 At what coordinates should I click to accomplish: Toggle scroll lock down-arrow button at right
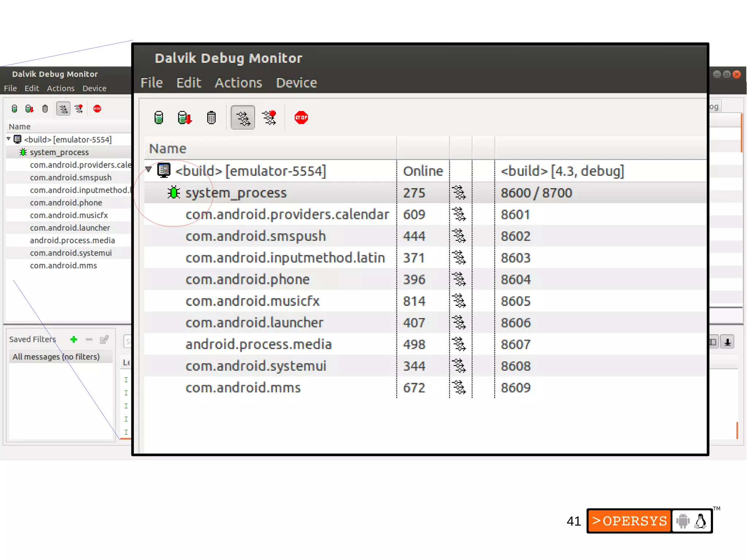click(727, 342)
